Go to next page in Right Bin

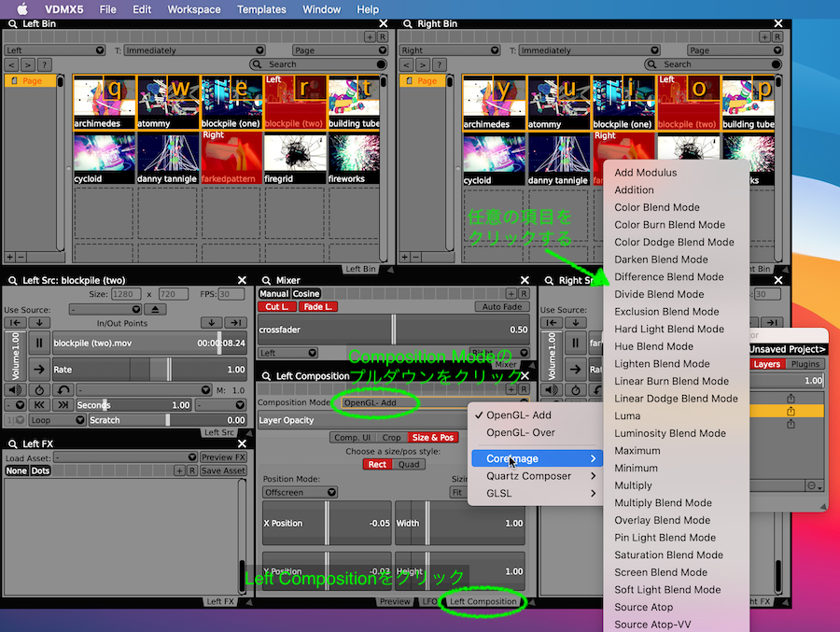(423, 64)
